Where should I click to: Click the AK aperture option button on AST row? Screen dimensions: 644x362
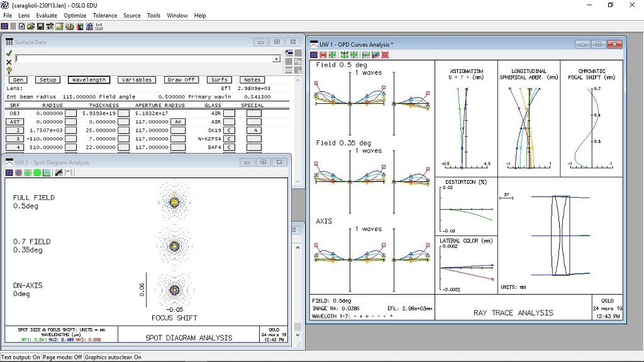tap(178, 122)
